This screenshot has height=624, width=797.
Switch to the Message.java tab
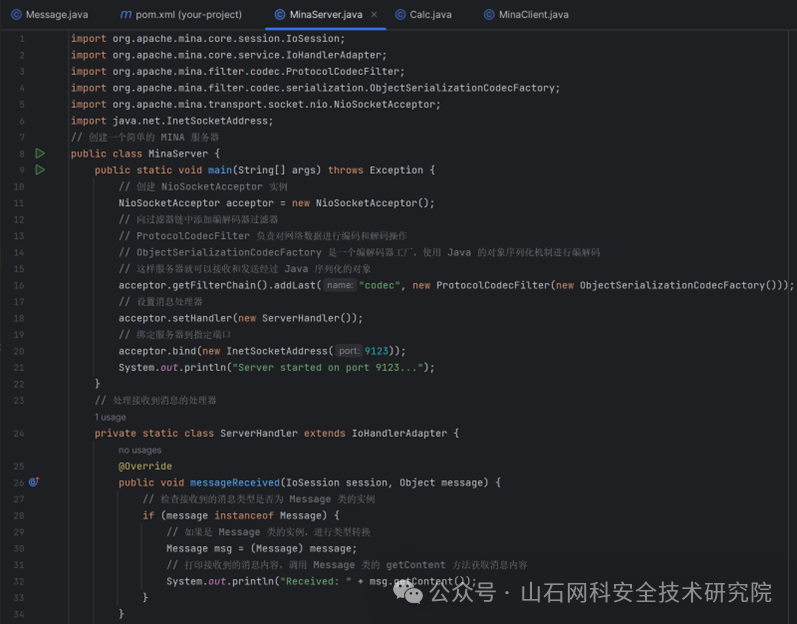tap(49, 15)
